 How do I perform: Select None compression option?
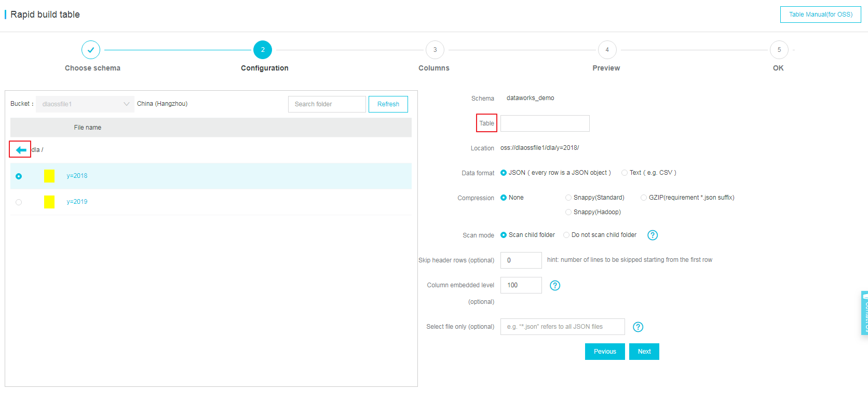click(x=504, y=198)
